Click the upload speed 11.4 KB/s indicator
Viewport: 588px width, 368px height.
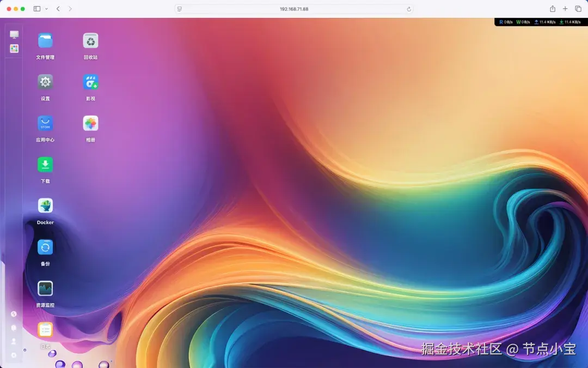pos(545,22)
